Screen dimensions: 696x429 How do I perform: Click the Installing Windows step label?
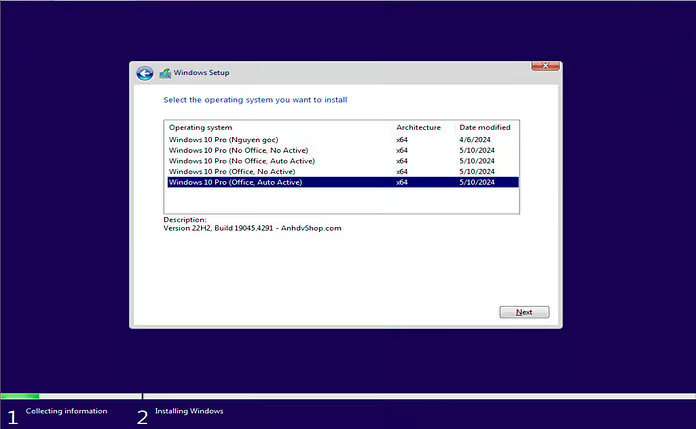click(x=189, y=411)
